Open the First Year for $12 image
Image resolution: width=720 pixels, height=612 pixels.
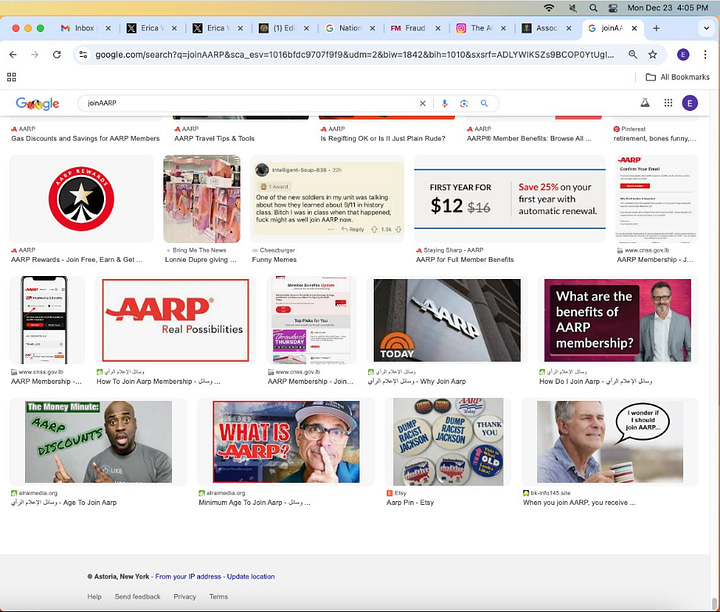pos(510,199)
